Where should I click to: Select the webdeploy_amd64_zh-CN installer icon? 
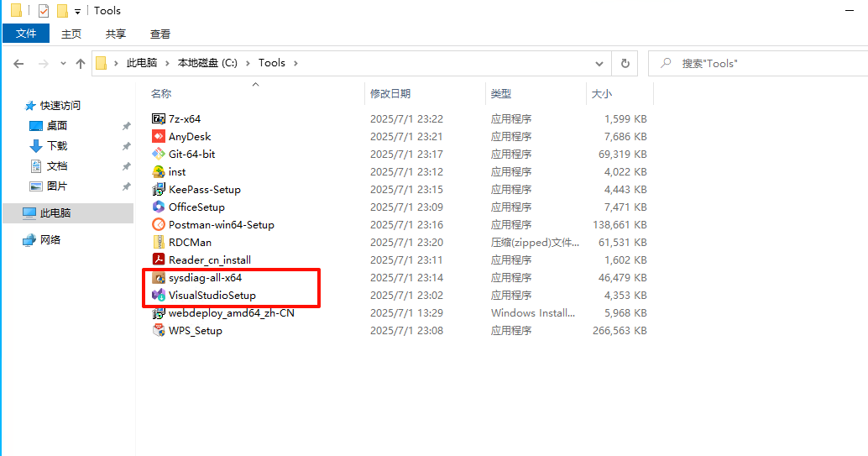pos(159,313)
